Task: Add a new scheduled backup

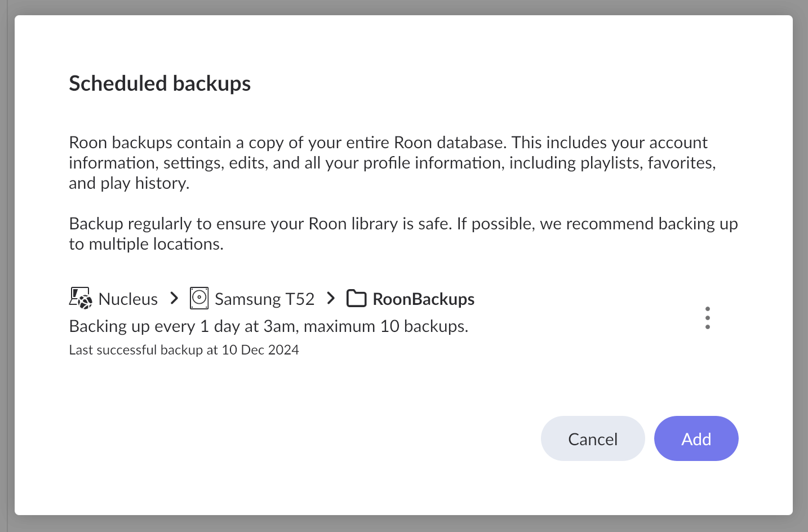Action: [x=696, y=438]
